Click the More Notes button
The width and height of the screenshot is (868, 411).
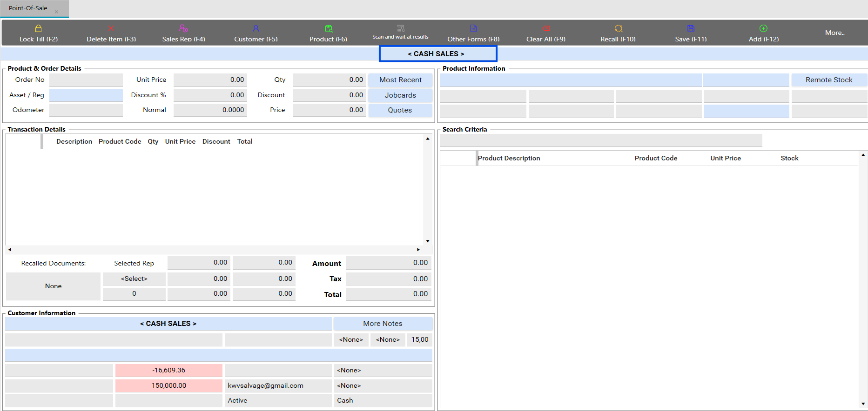pos(383,324)
